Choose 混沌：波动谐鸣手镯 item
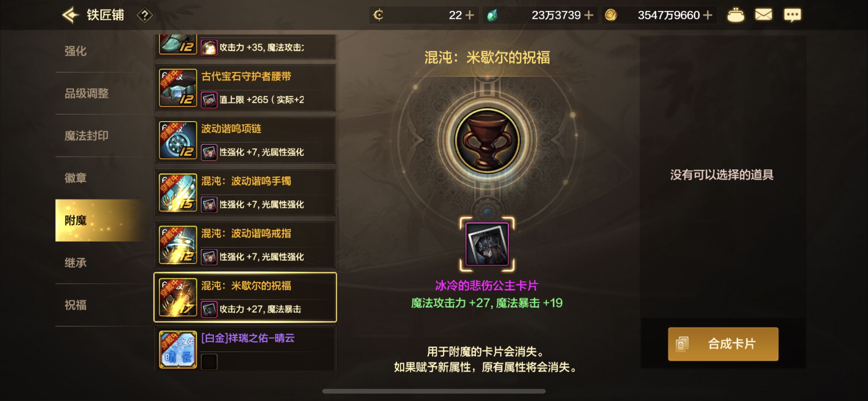Screen dimensions: 868x401 click(245, 193)
